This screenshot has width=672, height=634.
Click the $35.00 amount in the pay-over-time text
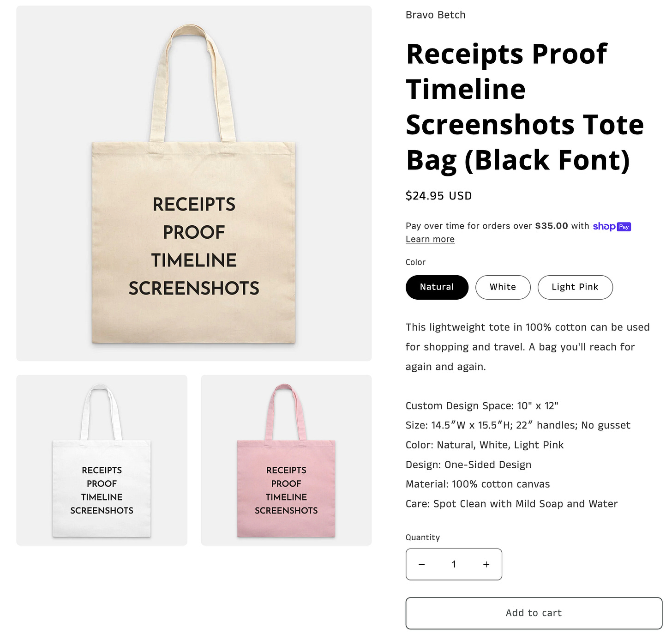[552, 226]
